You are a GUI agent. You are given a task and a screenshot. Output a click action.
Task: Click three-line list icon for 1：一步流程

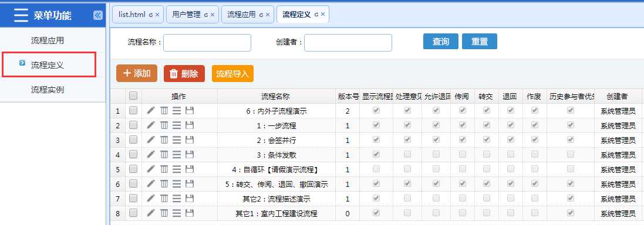click(x=177, y=125)
